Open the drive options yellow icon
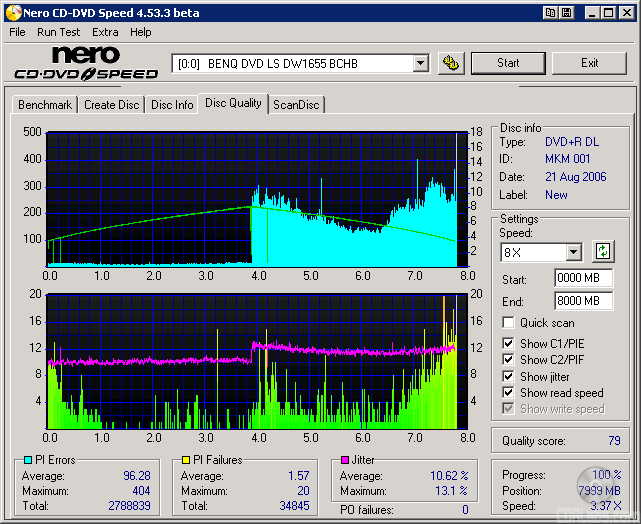This screenshot has height=524, width=641. point(452,63)
